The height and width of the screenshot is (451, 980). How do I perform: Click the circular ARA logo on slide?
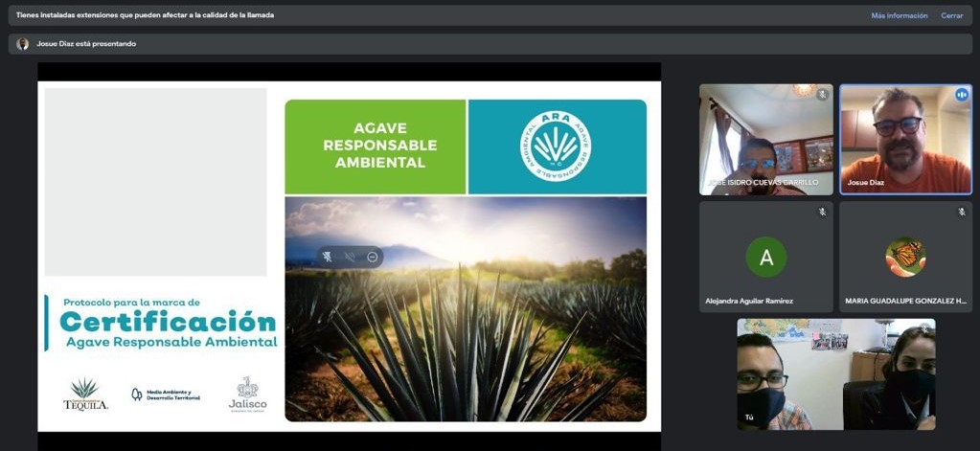[556, 147]
